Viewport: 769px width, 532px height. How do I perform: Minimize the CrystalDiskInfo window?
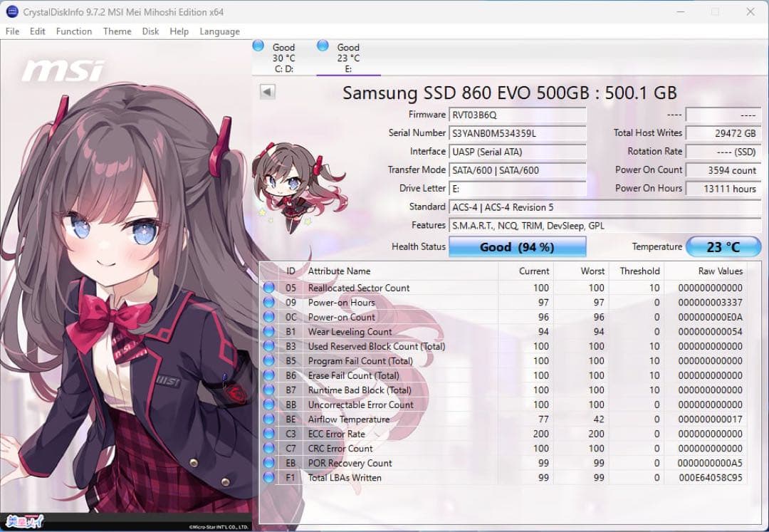[x=680, y=12]
